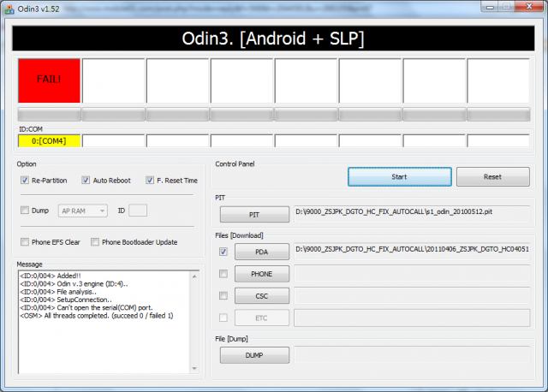Click "Can't open the serial(COM) port." log line

(86, 307)
